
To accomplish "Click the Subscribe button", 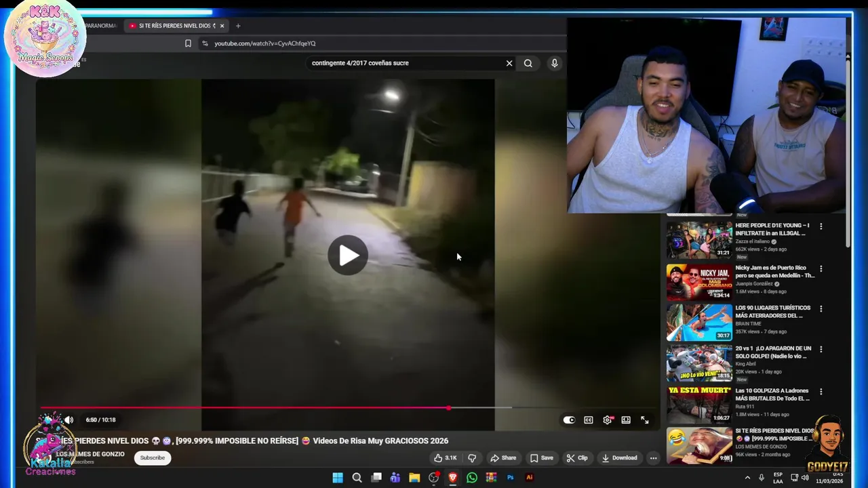I will click(153, 457).
